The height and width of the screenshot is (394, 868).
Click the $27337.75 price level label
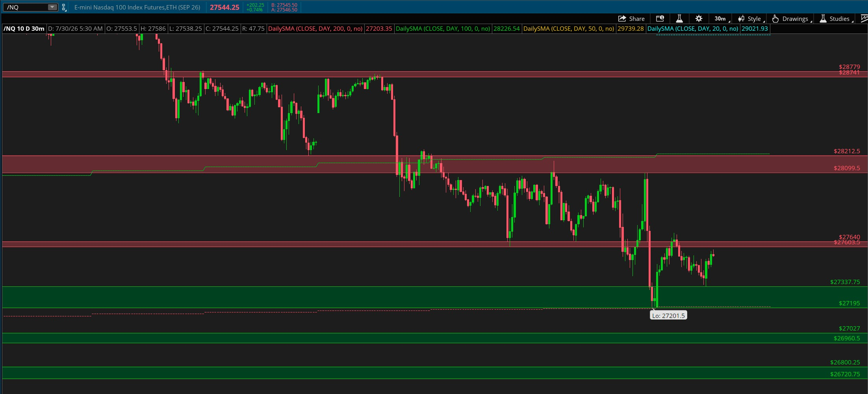[x=845, y=282]
